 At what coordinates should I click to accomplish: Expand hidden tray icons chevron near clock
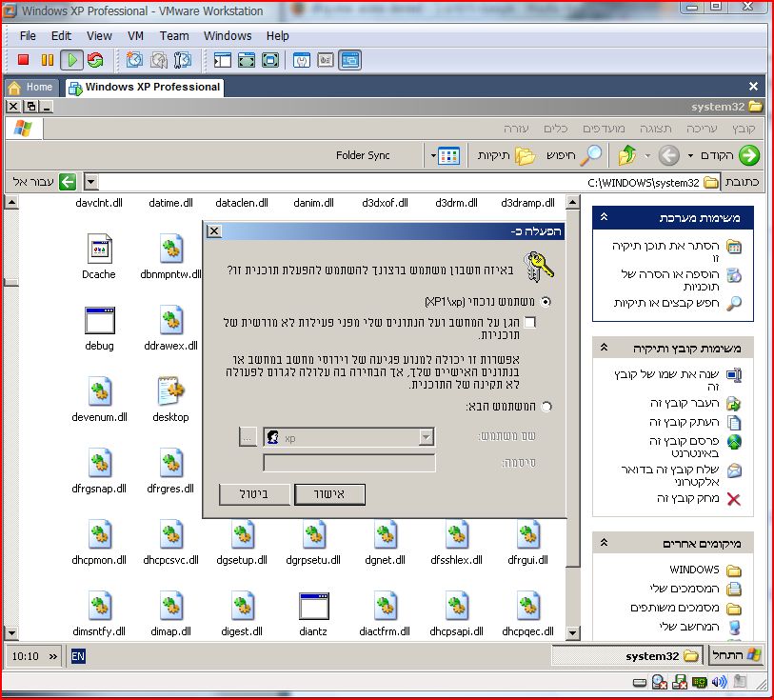click(x=52, y=656)
